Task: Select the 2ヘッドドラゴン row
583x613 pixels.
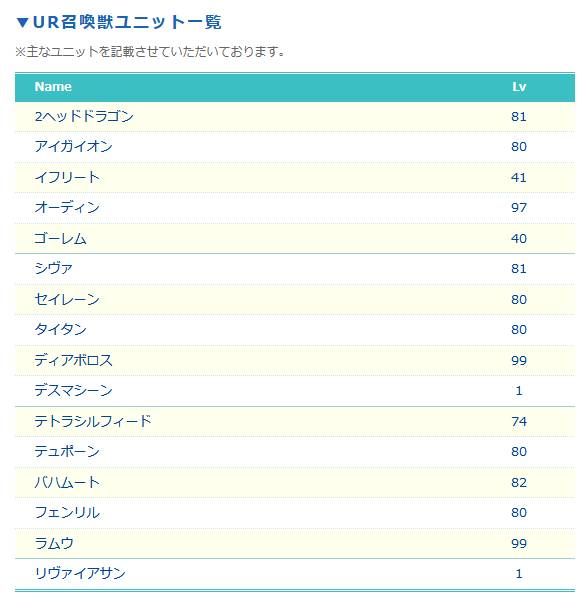Action: click(295, 117)
